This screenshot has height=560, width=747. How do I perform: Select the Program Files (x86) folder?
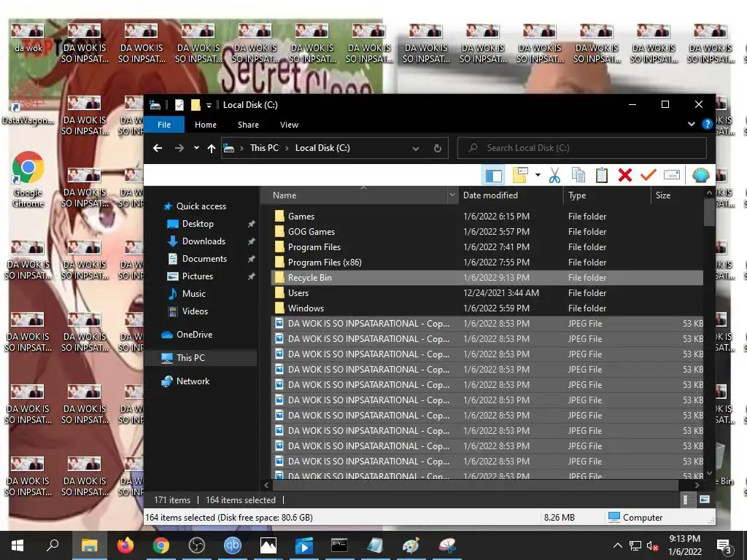tap(325, 262)
